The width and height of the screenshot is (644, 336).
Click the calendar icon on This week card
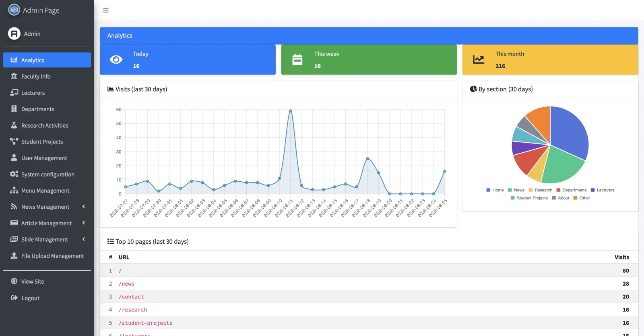297,60
